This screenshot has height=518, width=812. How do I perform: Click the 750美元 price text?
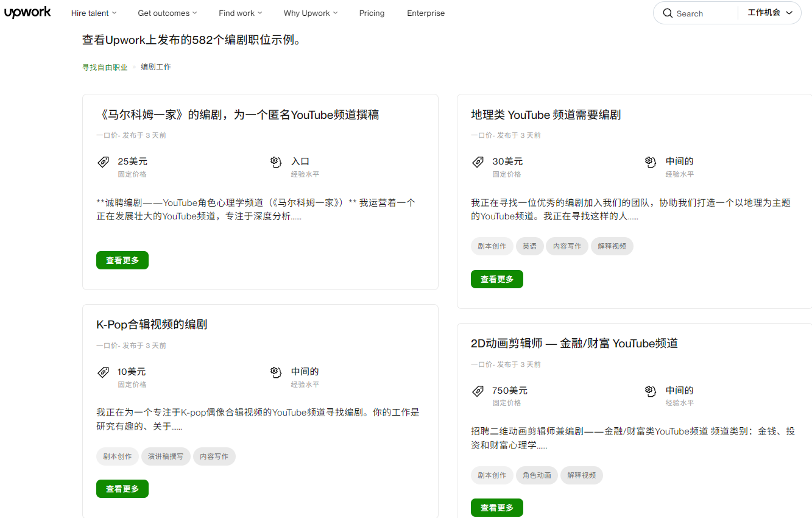[510, 391]
